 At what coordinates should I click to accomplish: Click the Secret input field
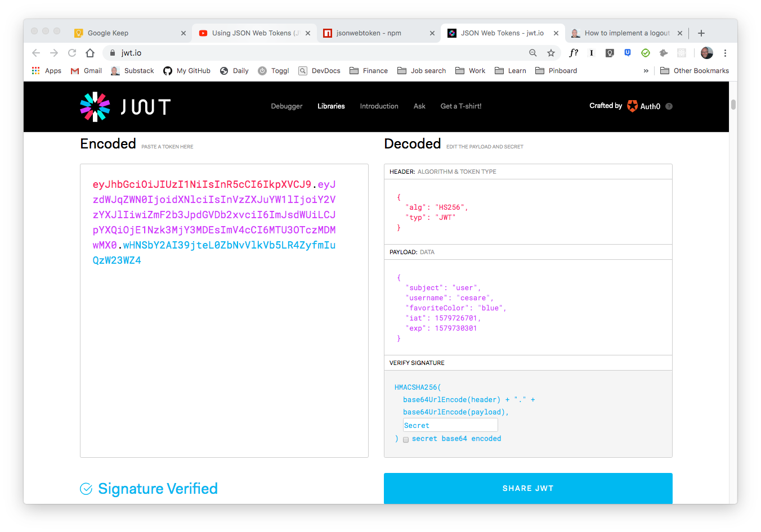click(450, 425)
